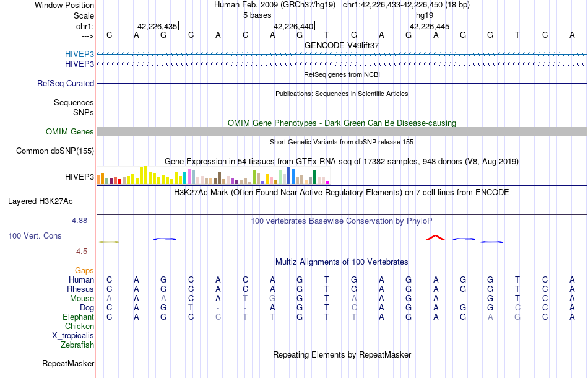Click the Common dbSNP(155) track label

pyautogui.click(x=54, y=151)
